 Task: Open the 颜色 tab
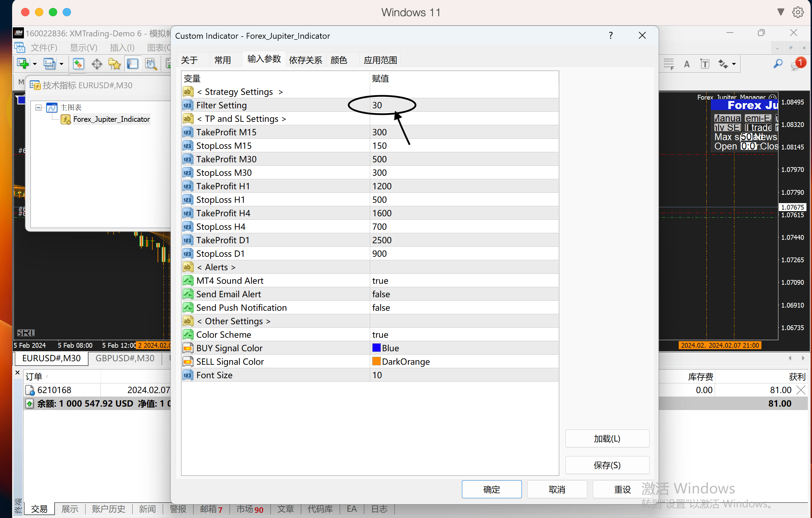click(x=339, y=60)
